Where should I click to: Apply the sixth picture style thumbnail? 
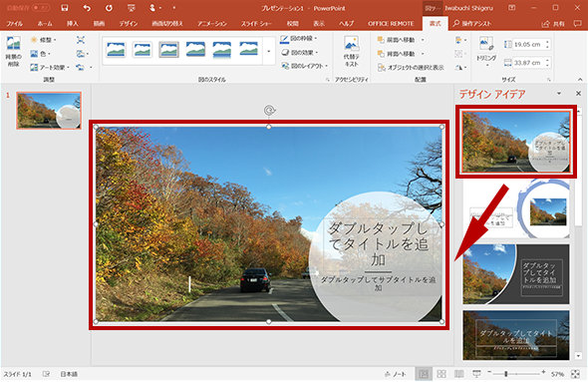[248, 50]
